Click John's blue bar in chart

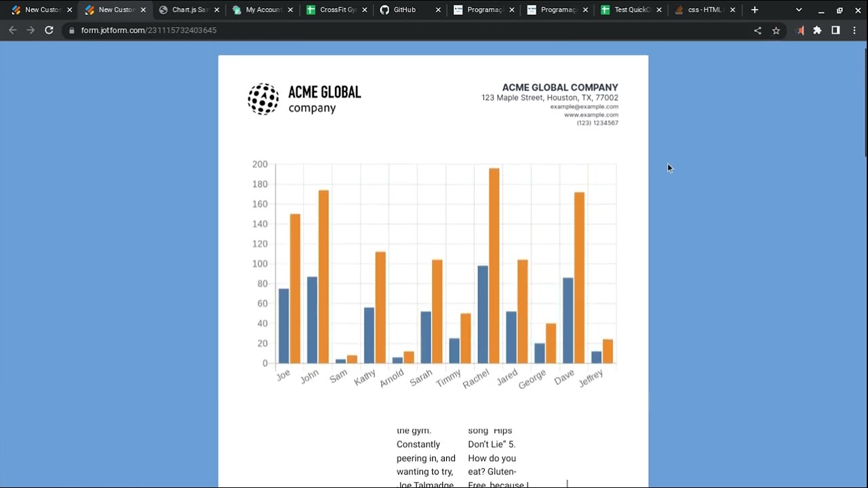click(312, 320)
